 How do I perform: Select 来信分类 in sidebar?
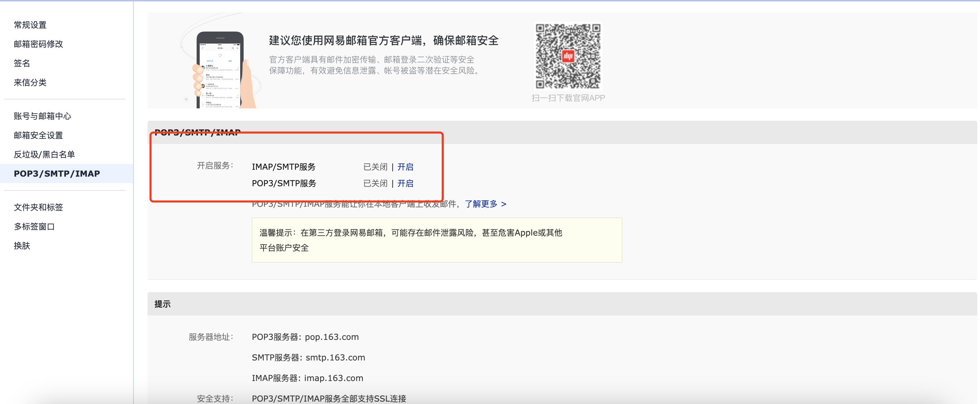click(x=30, y=82)
